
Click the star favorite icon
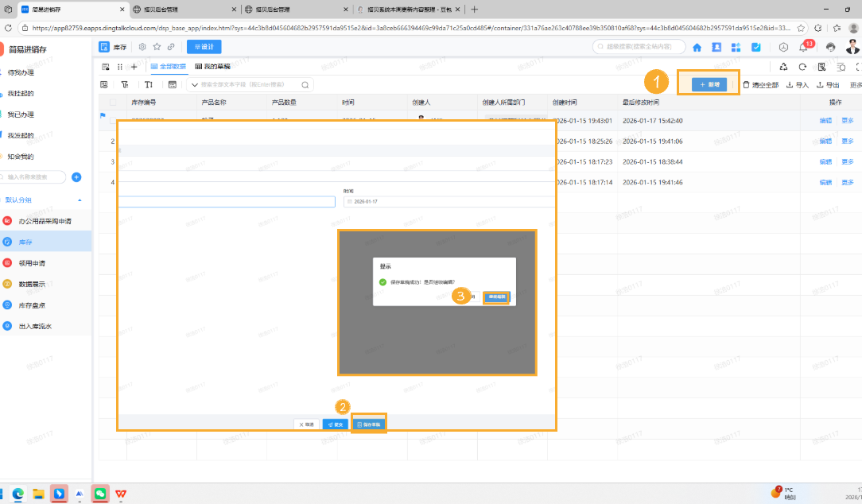(x=157, y=47)
